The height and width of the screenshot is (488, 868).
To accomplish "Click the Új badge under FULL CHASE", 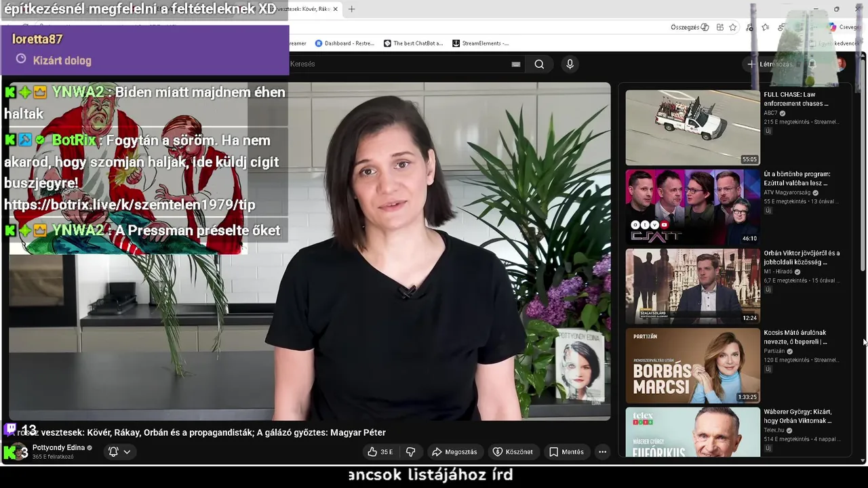I will point(768,131).
